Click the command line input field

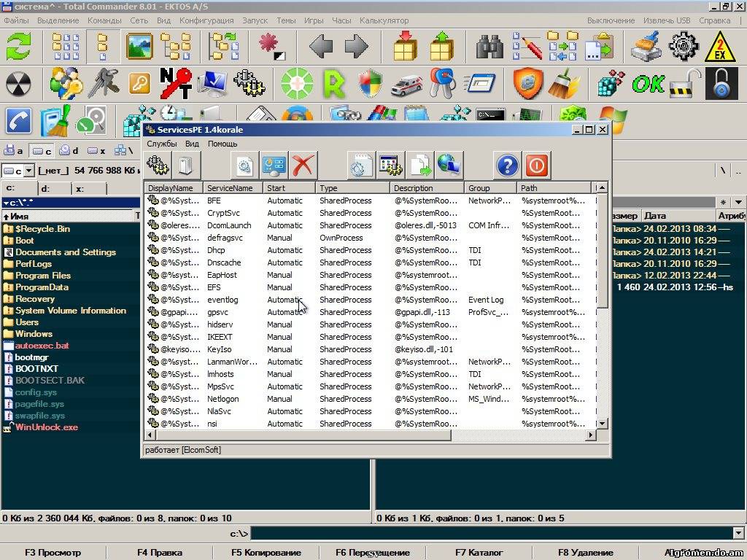[x=492, y=533]
